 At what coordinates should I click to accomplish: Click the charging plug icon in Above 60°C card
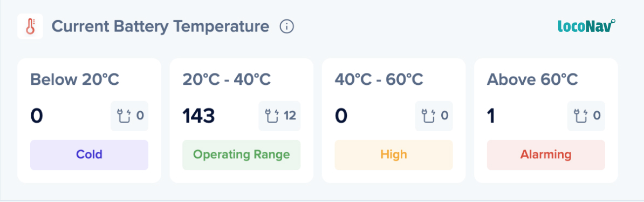coord(580,116)
